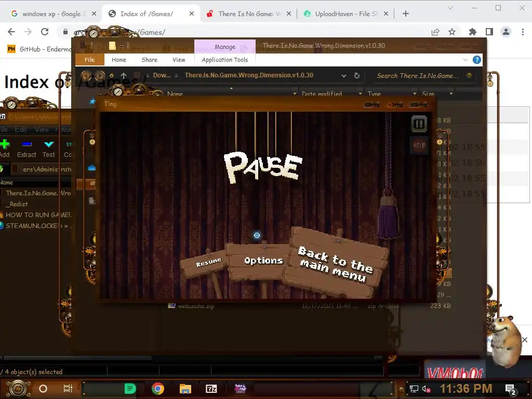Image resolution: width=532 pixels, height=399 pixels.
Task: Open the View ribbon tab
Action: pos(179,60)
